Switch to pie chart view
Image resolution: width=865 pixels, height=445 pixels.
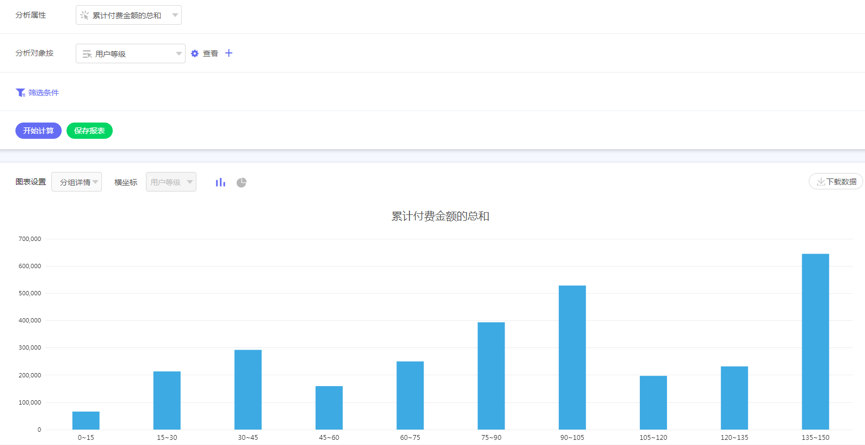coord(242,183)
